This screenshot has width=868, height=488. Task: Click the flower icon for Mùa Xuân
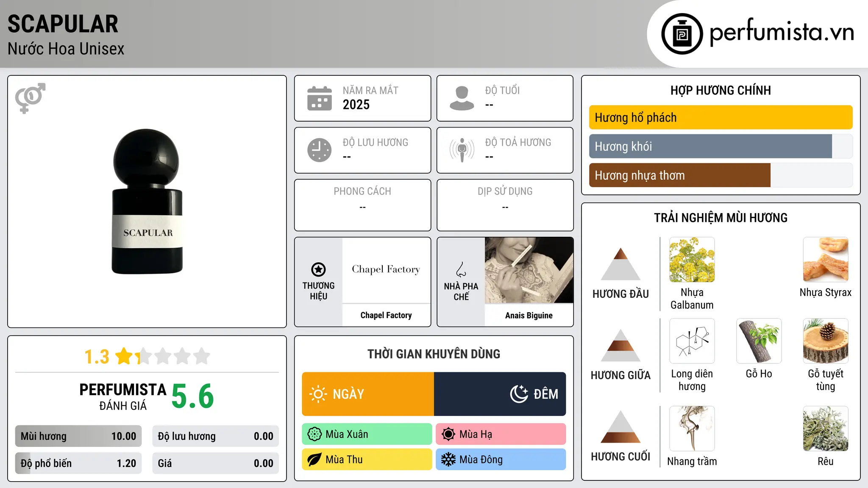click(x=314, y=434)
